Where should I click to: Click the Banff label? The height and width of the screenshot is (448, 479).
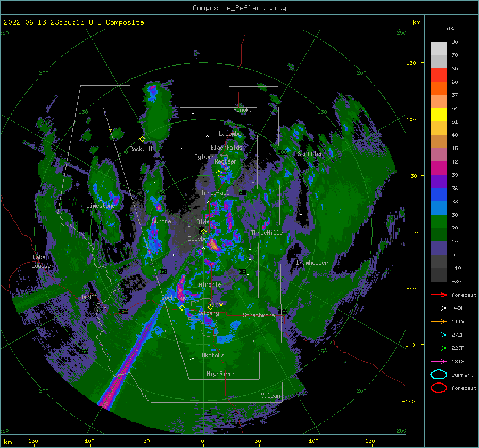[88, 297]
